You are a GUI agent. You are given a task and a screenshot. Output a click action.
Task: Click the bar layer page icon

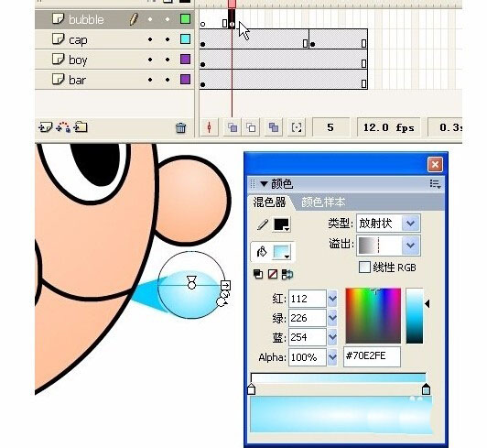[x=58, y=79]
